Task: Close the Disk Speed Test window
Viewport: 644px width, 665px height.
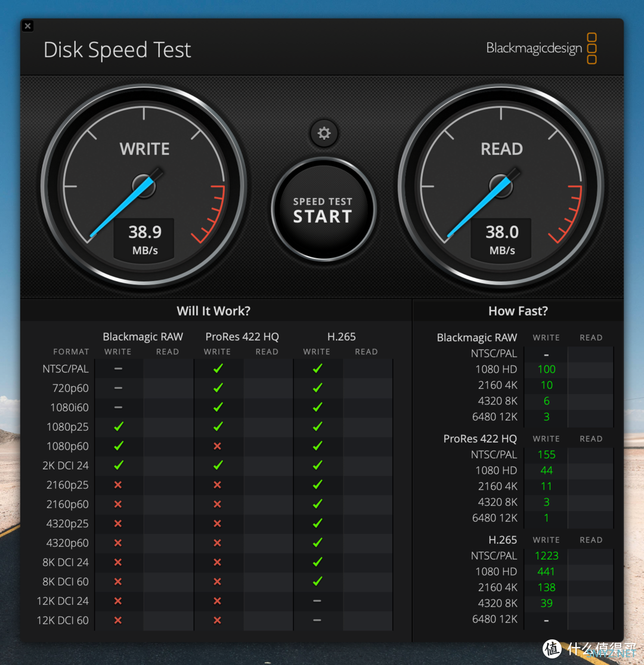Action: (x=28, y=26)
